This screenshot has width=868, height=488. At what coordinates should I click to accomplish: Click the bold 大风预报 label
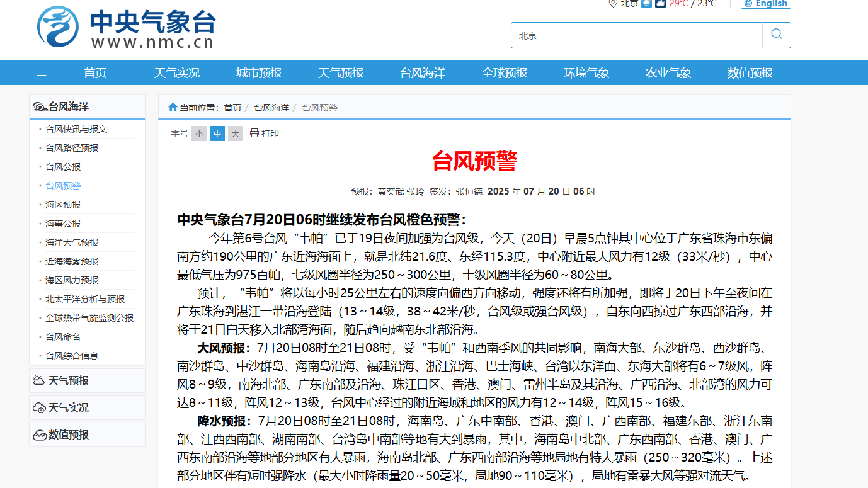[224, 348]
